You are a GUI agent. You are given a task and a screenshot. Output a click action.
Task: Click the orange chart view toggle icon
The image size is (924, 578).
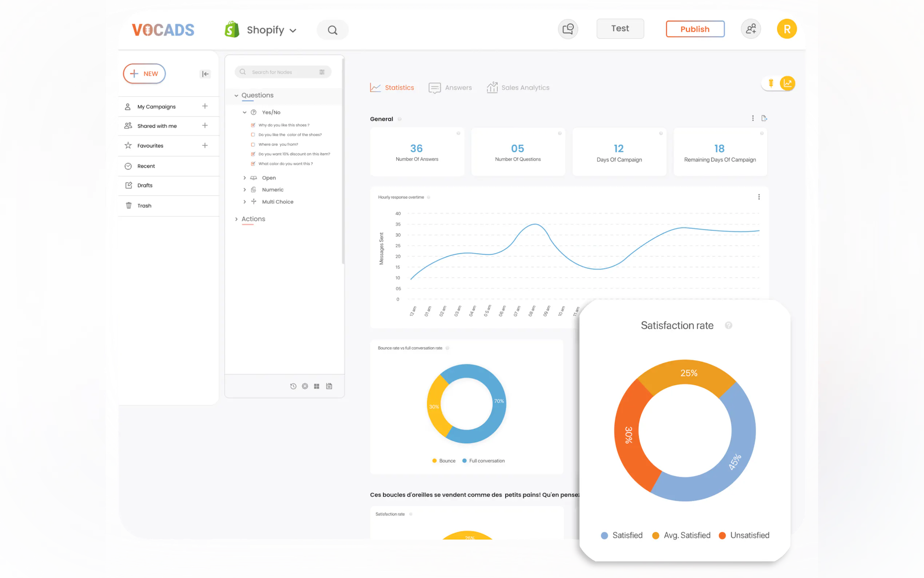[787, 83]
